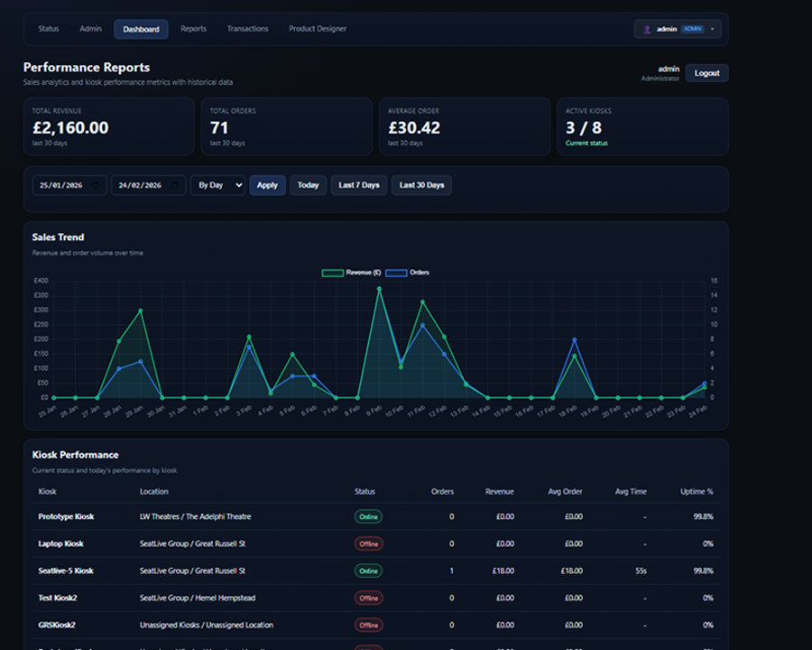
Task: Click the Active Kiosks status card
Action: pos(642,126)
